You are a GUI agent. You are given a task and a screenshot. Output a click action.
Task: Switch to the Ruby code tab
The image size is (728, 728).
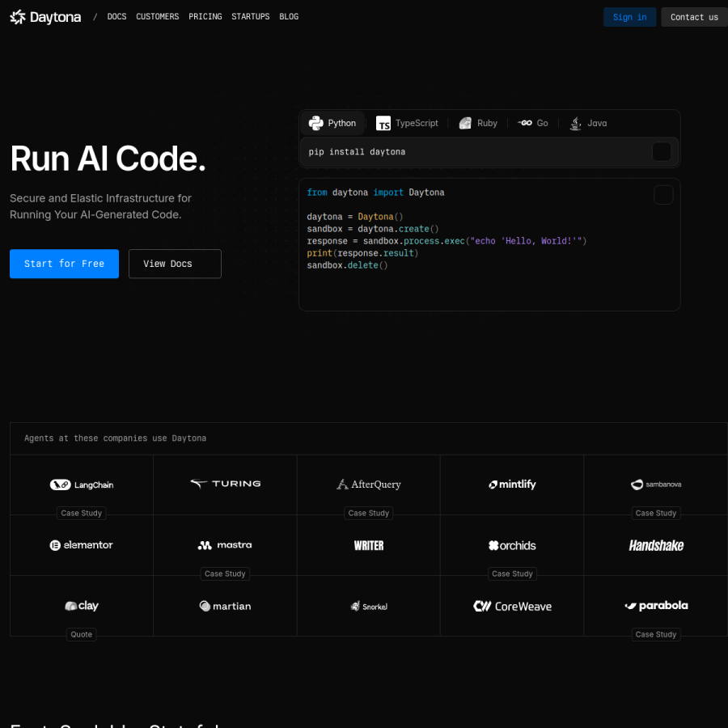(x=478, y=123)
